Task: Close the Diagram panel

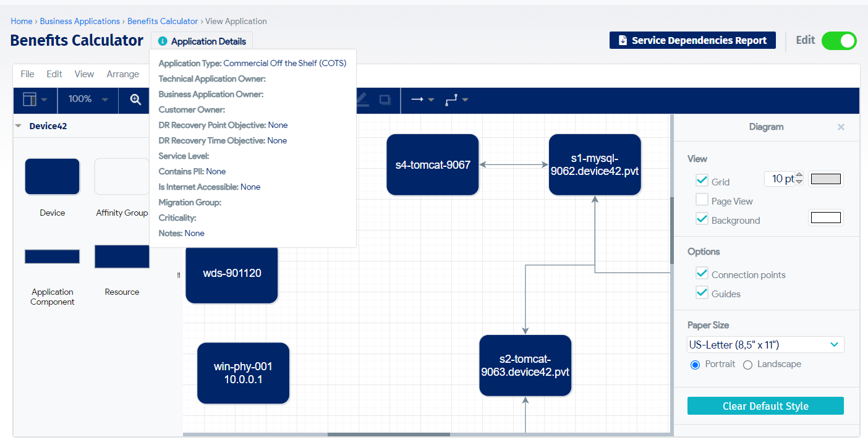Action: (x=841, y=127)
